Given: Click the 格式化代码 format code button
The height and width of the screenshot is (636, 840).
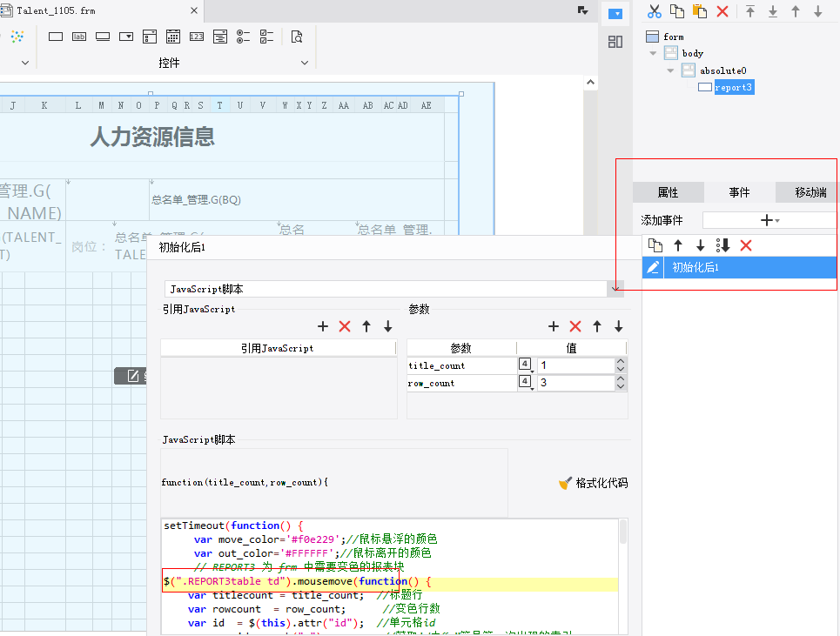Looking at the screenshot, I should point(593,483).
